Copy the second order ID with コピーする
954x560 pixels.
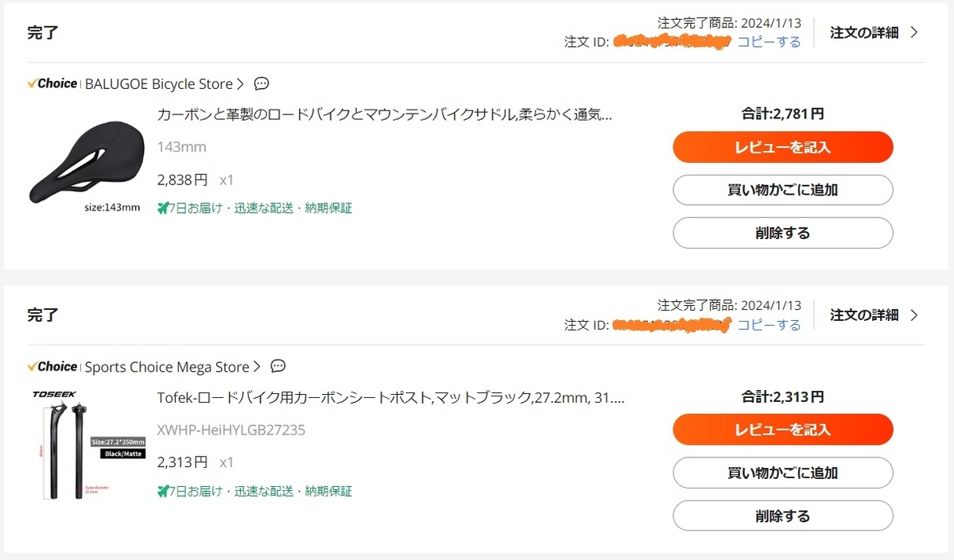(x=768, y=325)
